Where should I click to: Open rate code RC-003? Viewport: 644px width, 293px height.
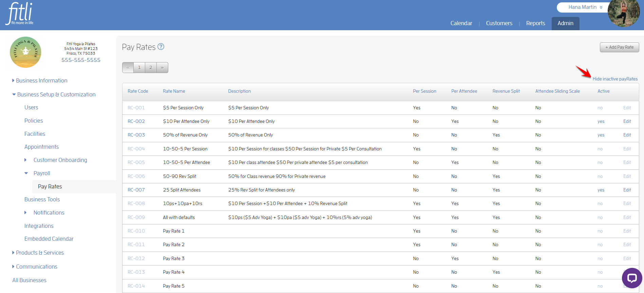136,135
